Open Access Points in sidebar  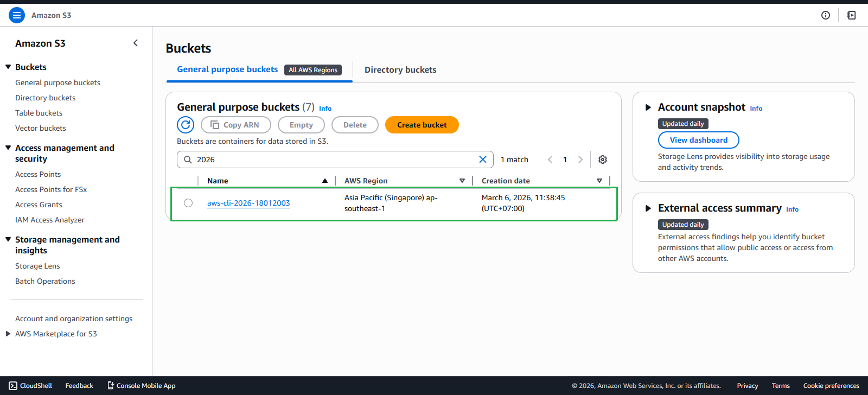pos(38,174)
